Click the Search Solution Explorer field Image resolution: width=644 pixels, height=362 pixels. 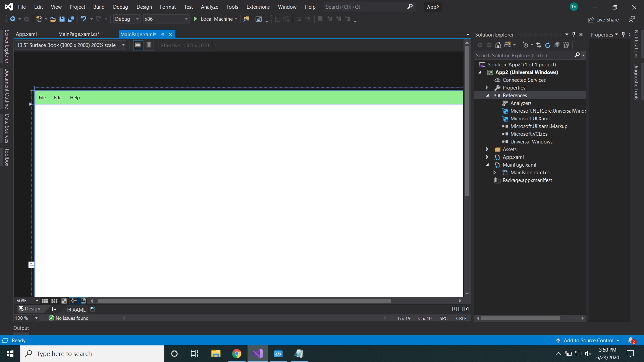523,55
